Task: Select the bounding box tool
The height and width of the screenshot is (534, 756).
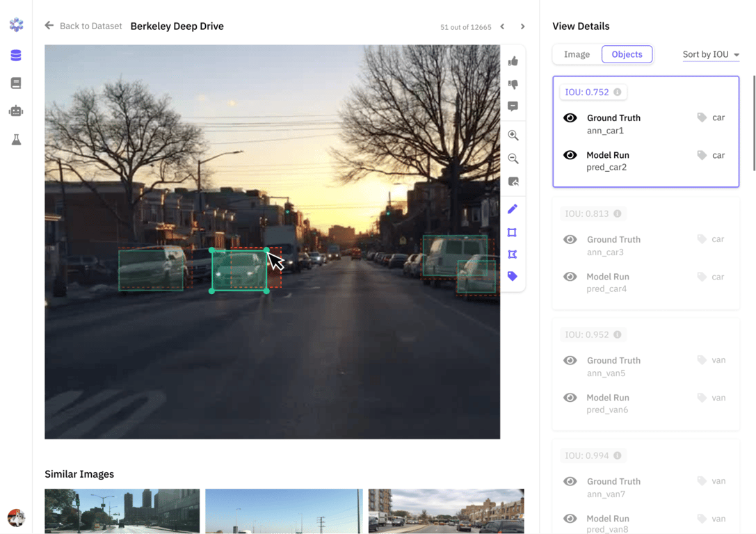Action: tap(513, 232)
